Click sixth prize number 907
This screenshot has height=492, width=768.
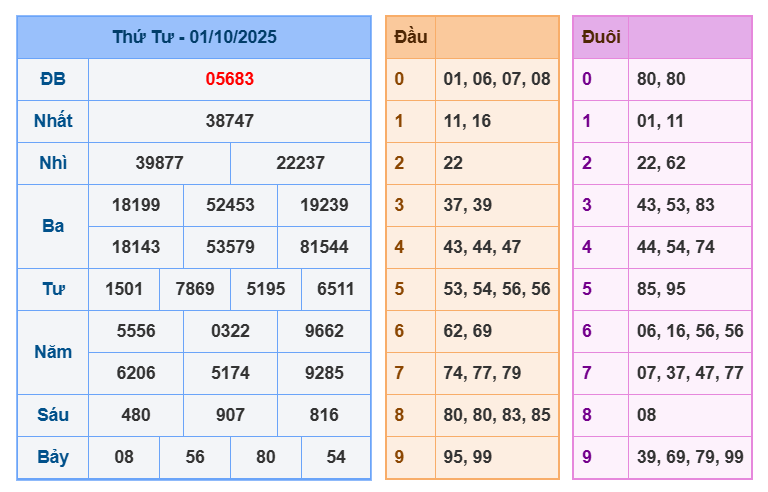(230, 415)
